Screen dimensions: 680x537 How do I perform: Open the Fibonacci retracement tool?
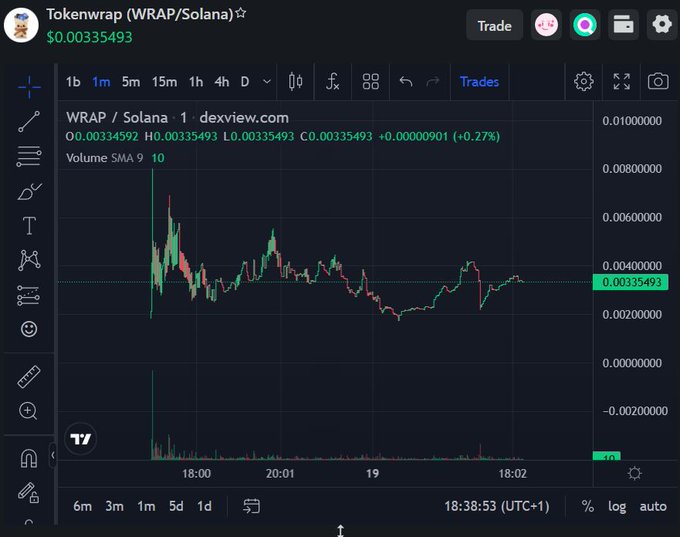tap(29, 157)
